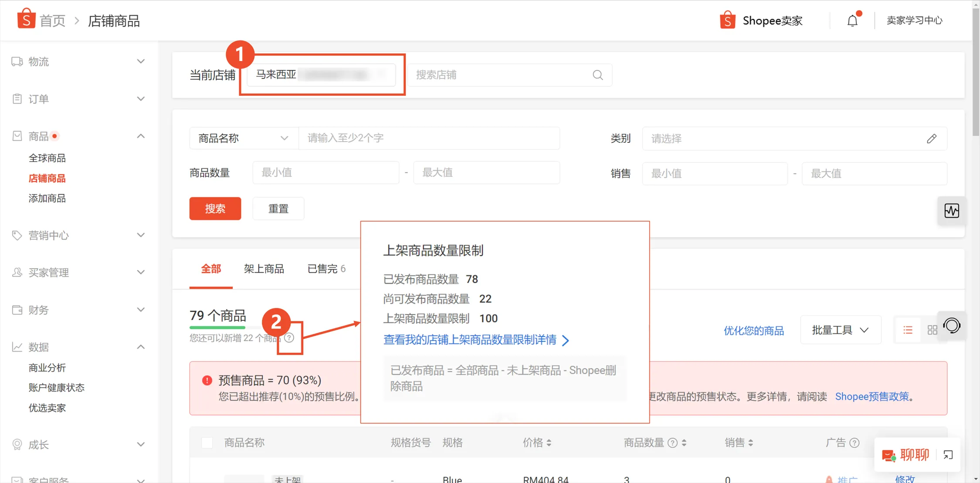This screenshot has width=980, height=483.
Task: Open the 批量工具 dropdown
Action: (841, 330)
